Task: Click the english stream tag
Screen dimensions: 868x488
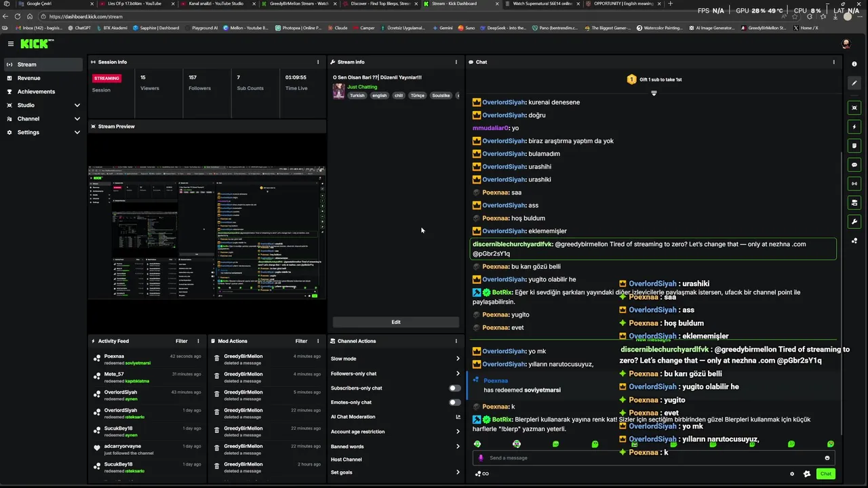Action: pyautogui.click(x=379, y=96)
